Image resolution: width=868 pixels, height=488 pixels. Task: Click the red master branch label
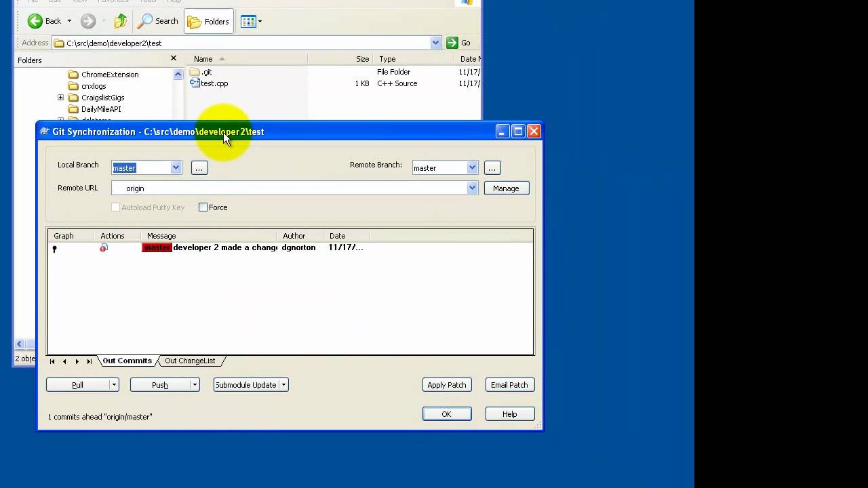click(157, 247)
